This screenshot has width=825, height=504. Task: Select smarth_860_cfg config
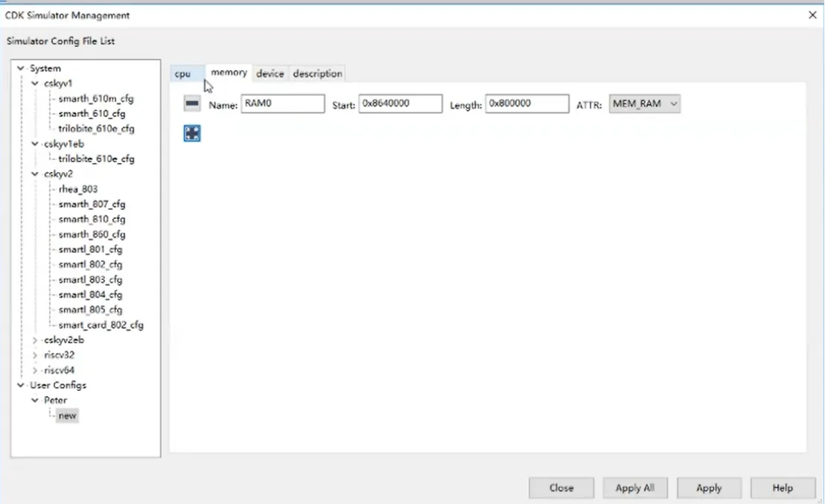pyautogui.click(x=92, y=235)
